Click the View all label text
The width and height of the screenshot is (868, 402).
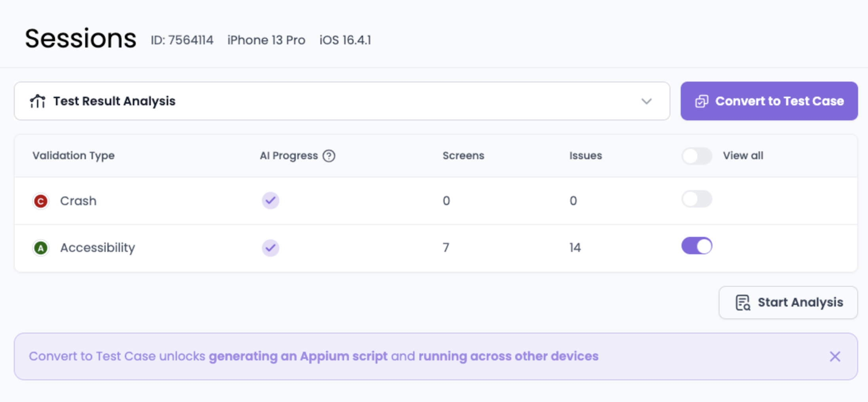pos(743,156)
